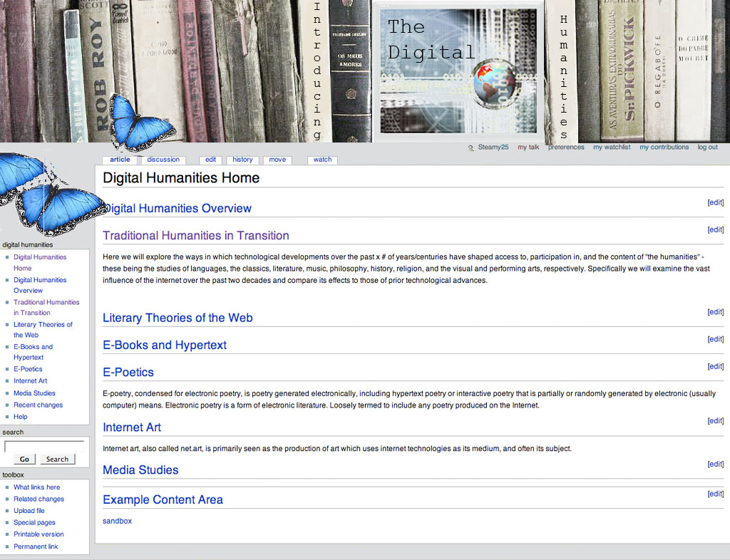This screenshot has height=560, width=730.
Task: Open the Literary Theories of the Web heading link
Action: coord(178,318)
